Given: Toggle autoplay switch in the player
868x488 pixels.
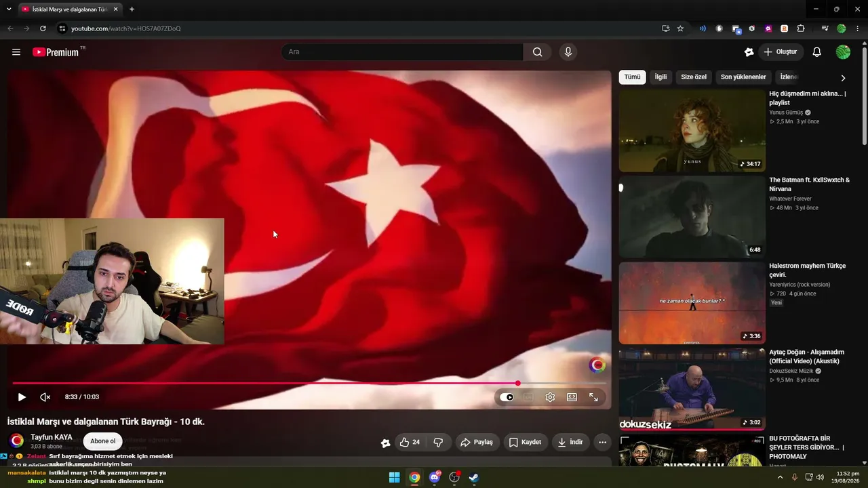Looking at the screenshot, I should [x=507, y=397].
